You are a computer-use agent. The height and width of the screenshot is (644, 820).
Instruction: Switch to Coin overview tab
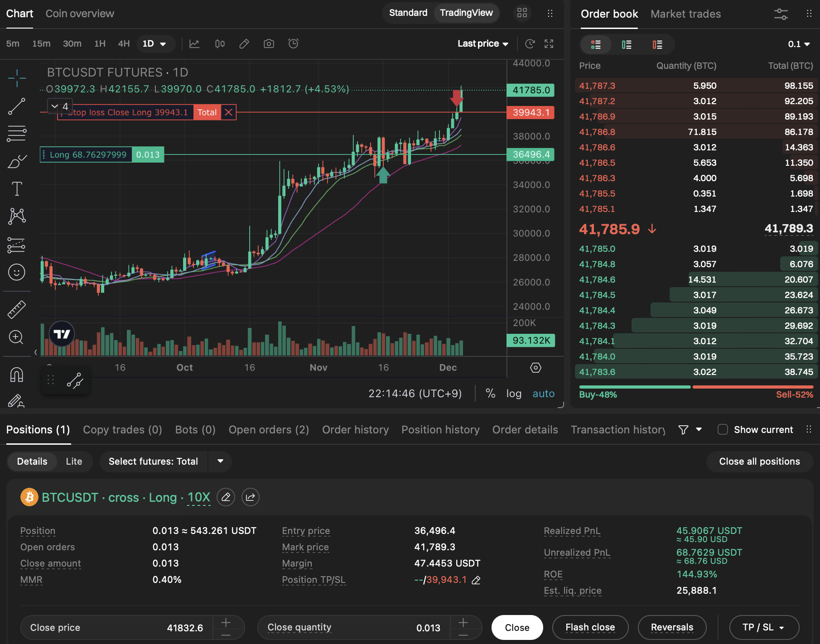(80, 14)
